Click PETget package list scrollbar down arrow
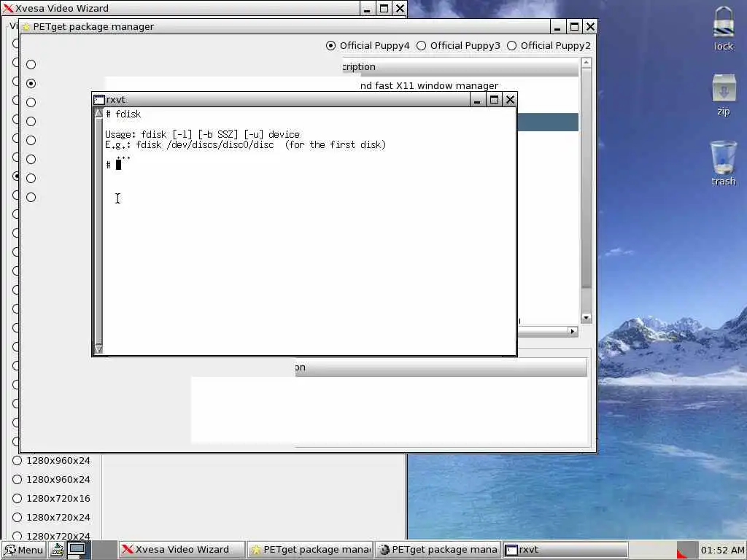This screenshot has width=747, height=560. [x=587, y=318]
